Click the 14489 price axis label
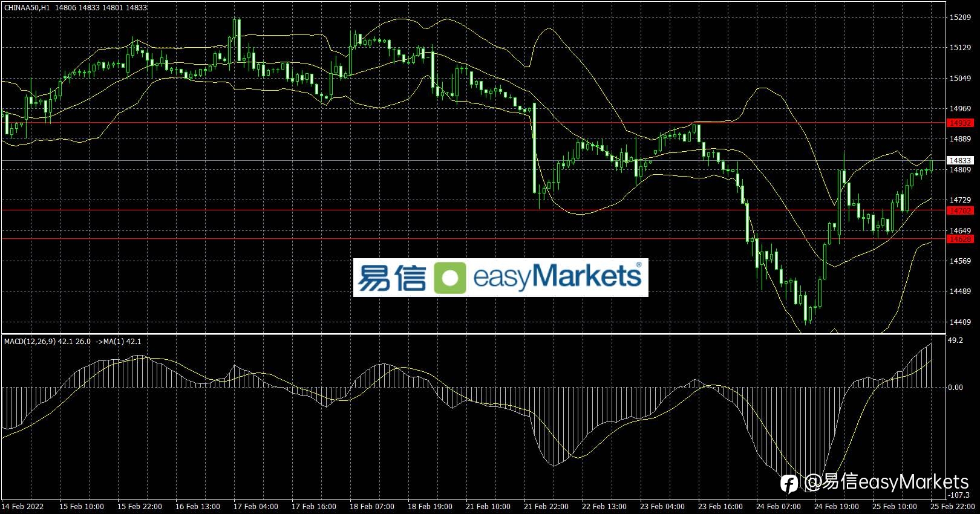This screenshot has width=980, height=514. (961, 291)
